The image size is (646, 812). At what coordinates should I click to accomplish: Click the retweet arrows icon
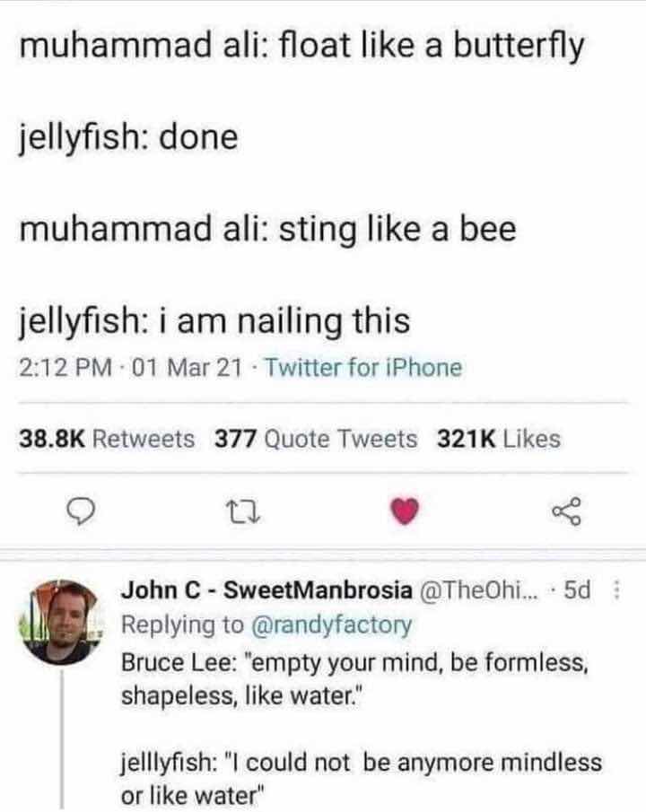[x=243, y=511]
